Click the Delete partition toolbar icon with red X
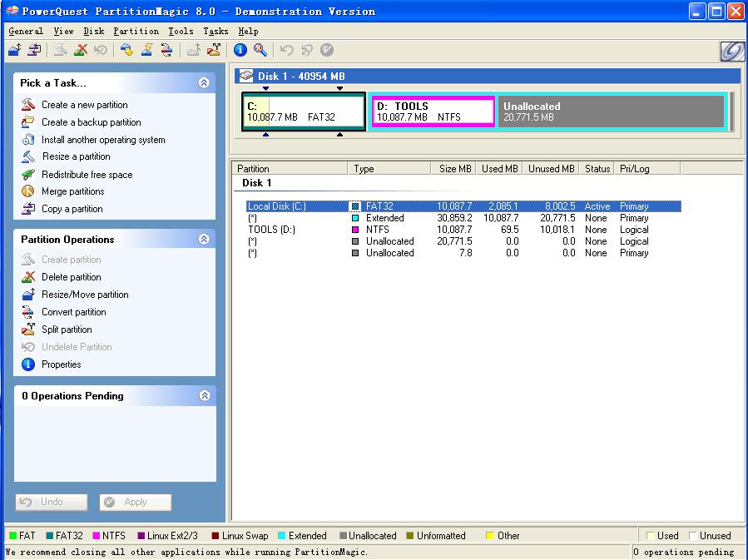Screen dimensions: 748x560 pyautogui.click(x=81, y=50)
